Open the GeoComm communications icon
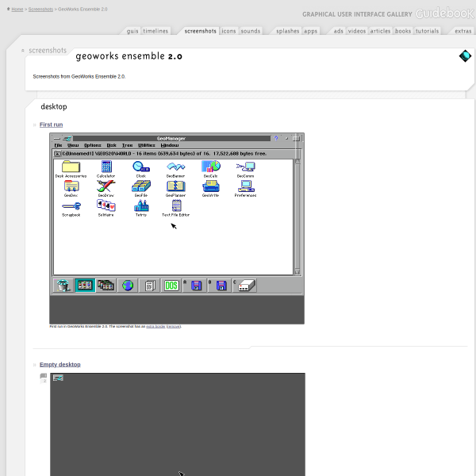Viewport: 476px width, 476px height. [x=245, y=169]
